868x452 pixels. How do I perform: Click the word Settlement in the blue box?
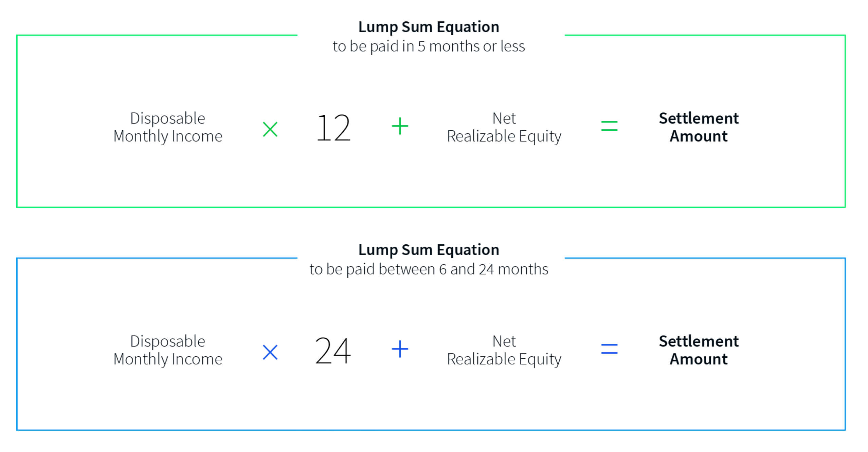[699, 341]
